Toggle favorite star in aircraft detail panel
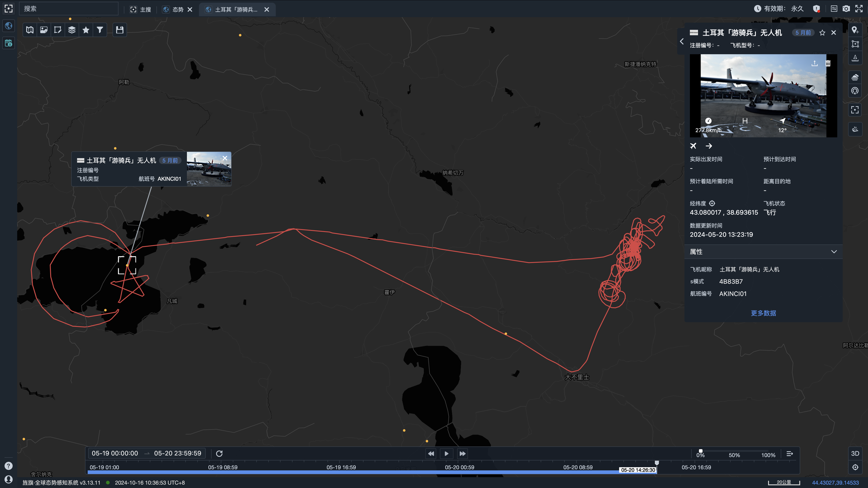Screen dimensions: 868x488 tap(822, 33)
